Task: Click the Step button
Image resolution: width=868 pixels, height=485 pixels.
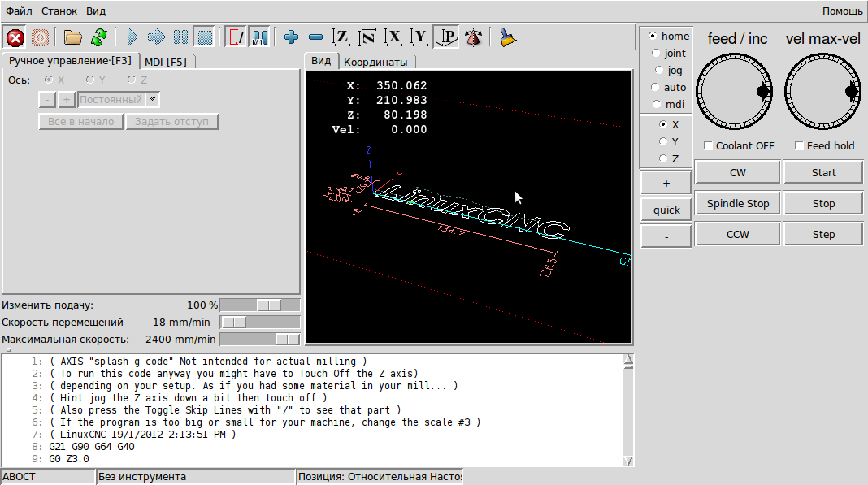Action: click(x=823, y=235)
